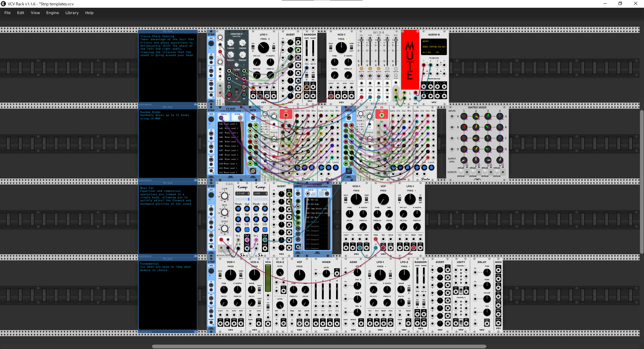Toggle MUTE on MIX4 channel 1

(x=362, y=69)
